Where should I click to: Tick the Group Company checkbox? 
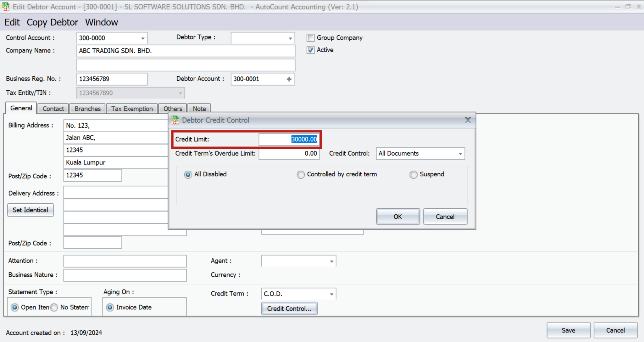[311, 38]
